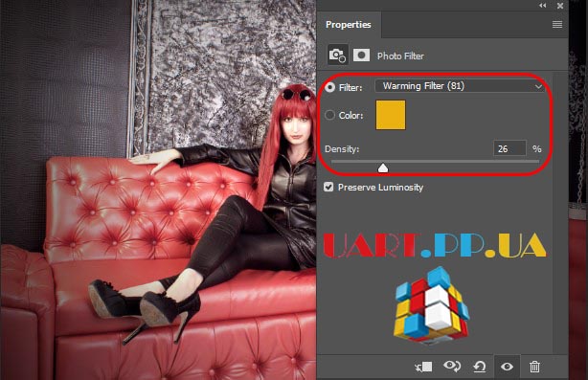
Task: Toggle layer visibility eye icon
Action: click(507, 367)
